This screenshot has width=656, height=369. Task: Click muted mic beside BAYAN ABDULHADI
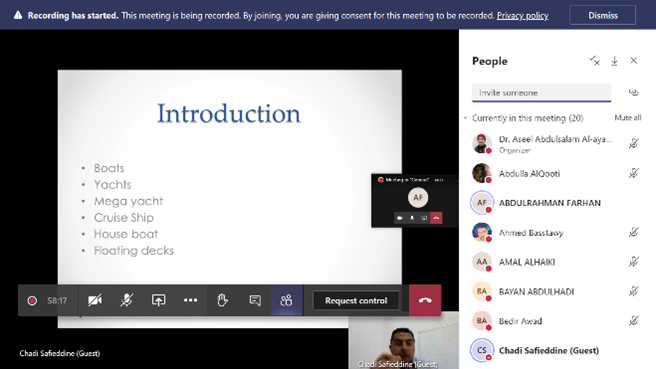634,291
